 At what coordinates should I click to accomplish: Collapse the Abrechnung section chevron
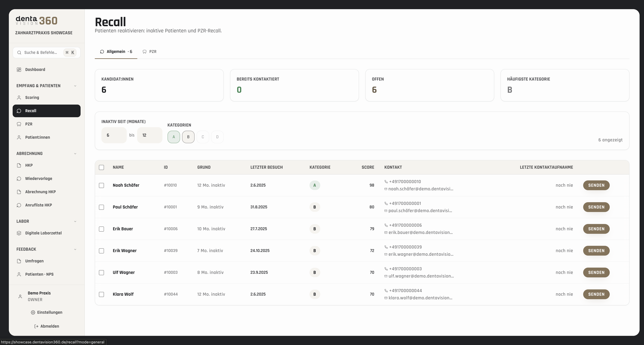coord(75,154)
